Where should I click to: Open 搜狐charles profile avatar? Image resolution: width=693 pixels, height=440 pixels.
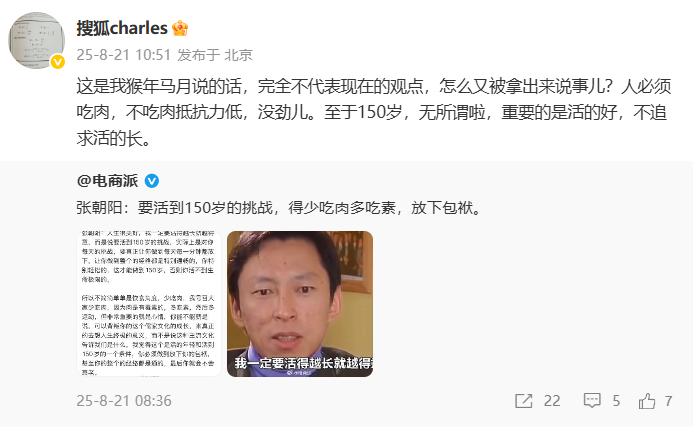(x=37, y=40)
